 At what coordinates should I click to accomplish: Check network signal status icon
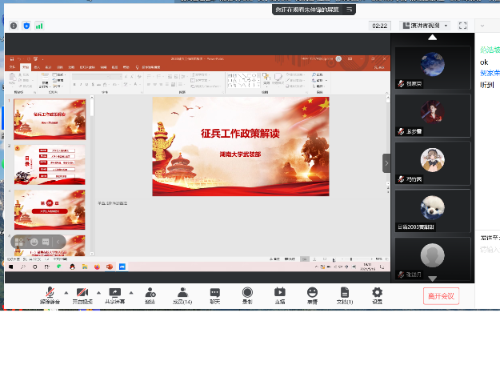(x=39, y=26)
